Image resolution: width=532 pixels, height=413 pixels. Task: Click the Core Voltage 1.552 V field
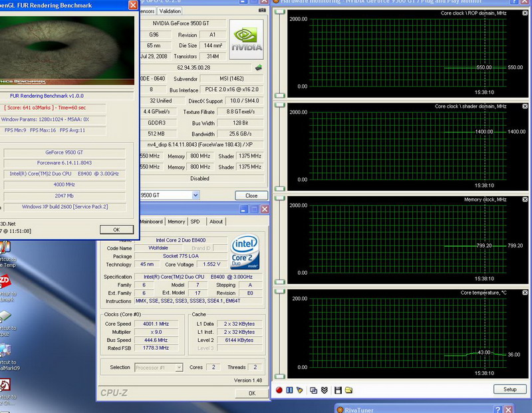[211, 264]
